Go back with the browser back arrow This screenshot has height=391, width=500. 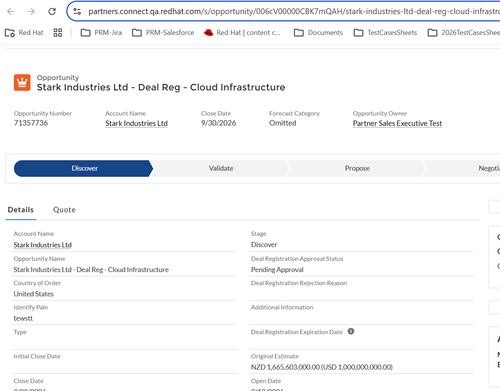click(x=11, y=12)
